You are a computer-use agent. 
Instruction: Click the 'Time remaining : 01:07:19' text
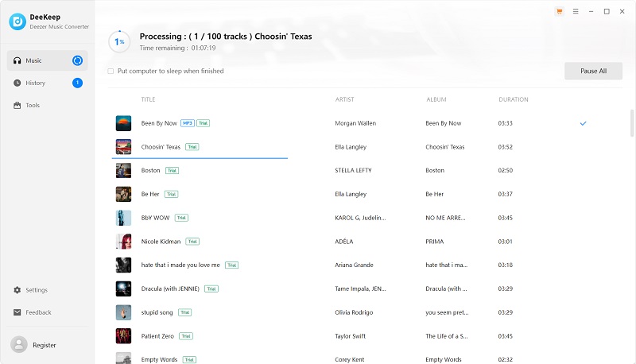177,48
